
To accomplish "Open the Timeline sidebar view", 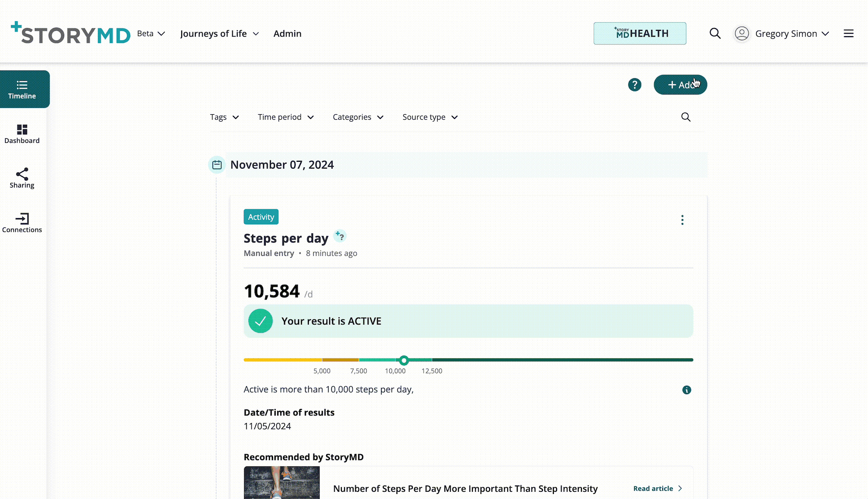I will click(22, 89).
